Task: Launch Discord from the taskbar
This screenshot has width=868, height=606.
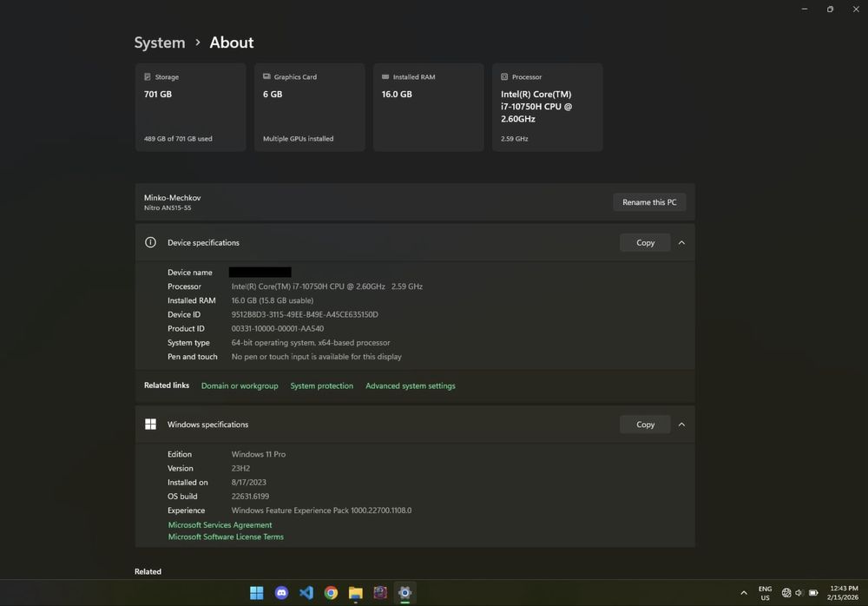Action: click(281, 593)
